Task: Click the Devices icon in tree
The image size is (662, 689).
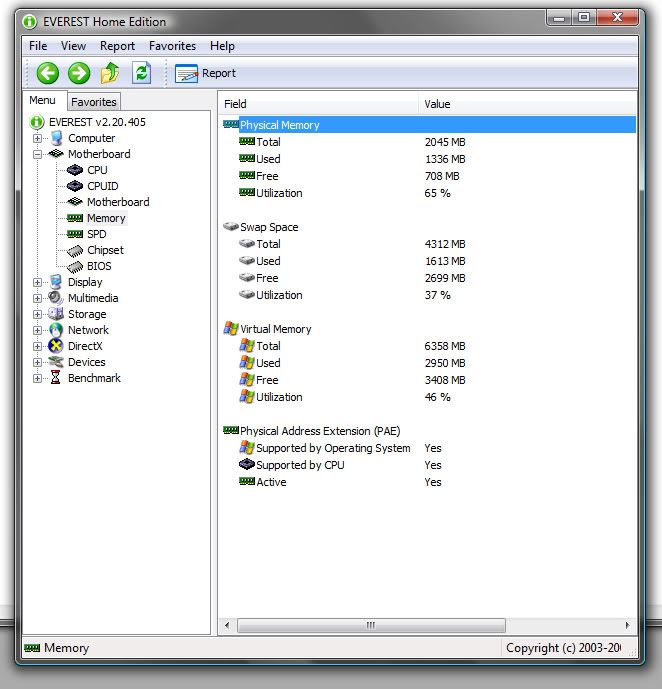Action: (56, 362)
